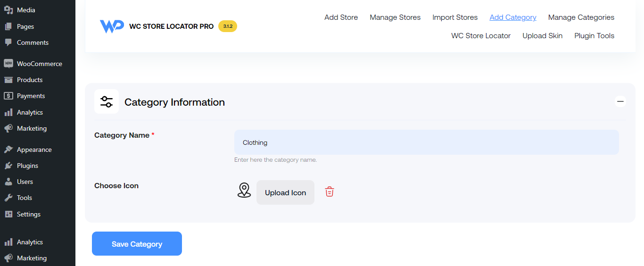Click the Analytics bar chart icon below Payments
Image resolution: width=644 pixels, height=266 pixels.
pyautogui.click(x=8, y=112)
